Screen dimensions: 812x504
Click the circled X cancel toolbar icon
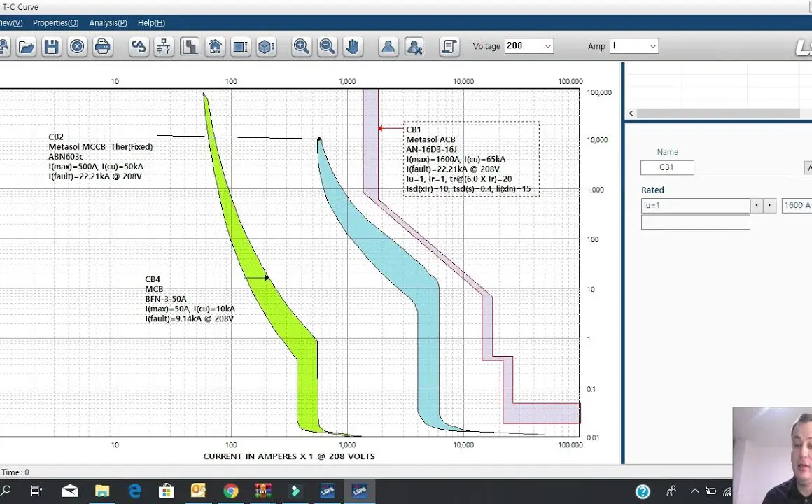(x=77, y=47)
